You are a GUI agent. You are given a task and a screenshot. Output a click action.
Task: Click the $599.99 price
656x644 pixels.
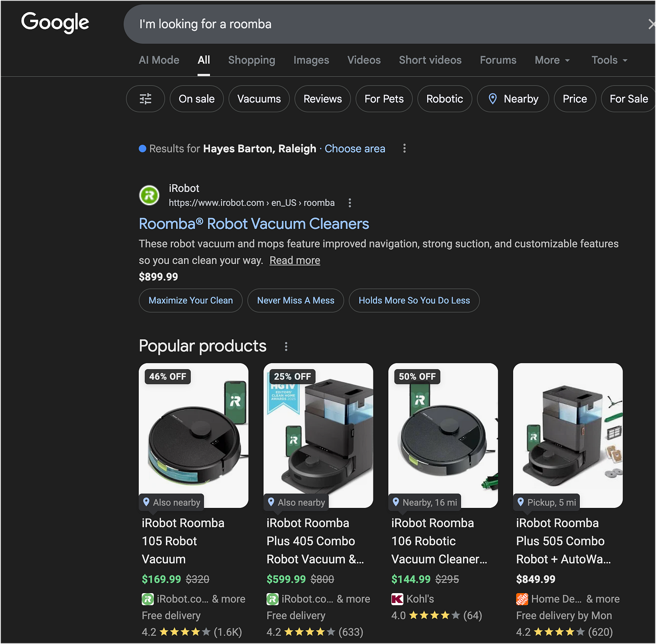click(x=286, y=579)
